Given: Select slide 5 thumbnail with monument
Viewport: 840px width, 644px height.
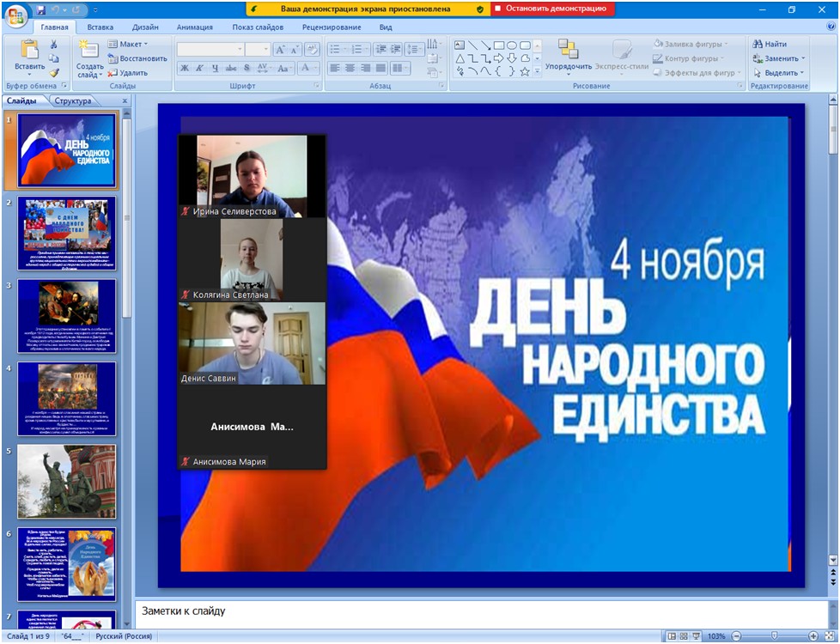Looking at the screenshot, I should pos(66,481).
